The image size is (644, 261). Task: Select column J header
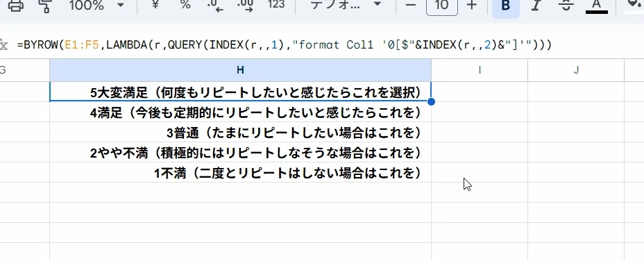576,70
